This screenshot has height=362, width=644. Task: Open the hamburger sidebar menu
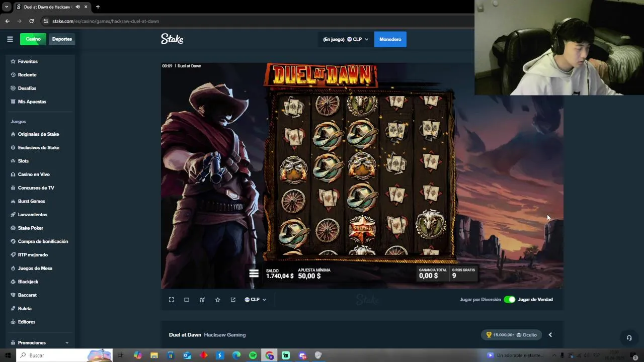[10, 39]
